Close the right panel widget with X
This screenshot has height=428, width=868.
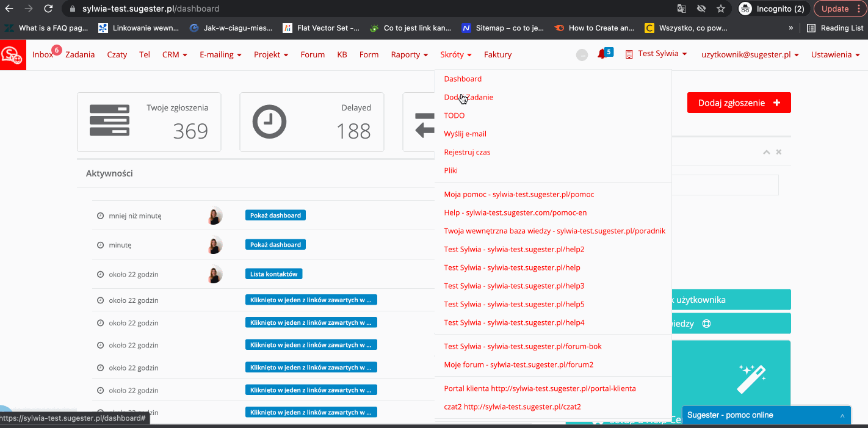tap(779, 152)
